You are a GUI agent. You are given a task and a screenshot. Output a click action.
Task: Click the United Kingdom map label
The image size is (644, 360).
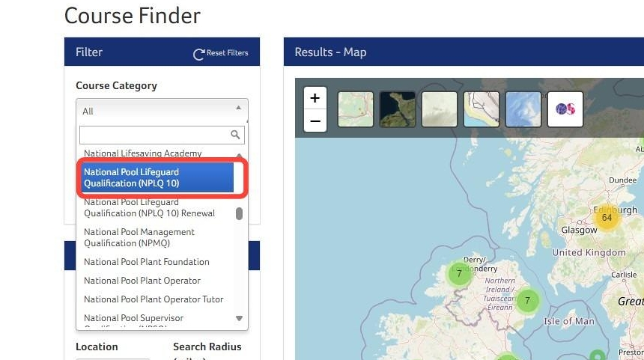(589, 252)
